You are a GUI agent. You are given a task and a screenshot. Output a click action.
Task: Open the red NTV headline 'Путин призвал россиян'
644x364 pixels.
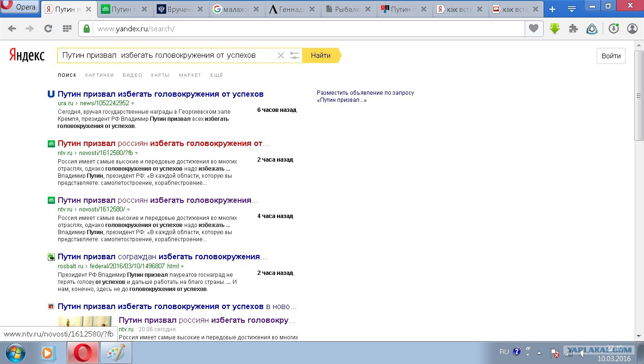pos(163,143)
